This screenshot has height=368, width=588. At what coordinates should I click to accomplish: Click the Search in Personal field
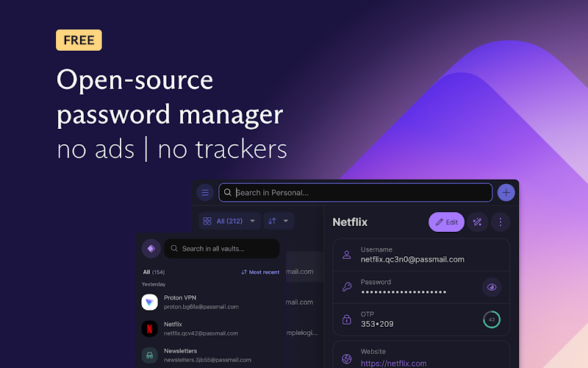[356, 193]
